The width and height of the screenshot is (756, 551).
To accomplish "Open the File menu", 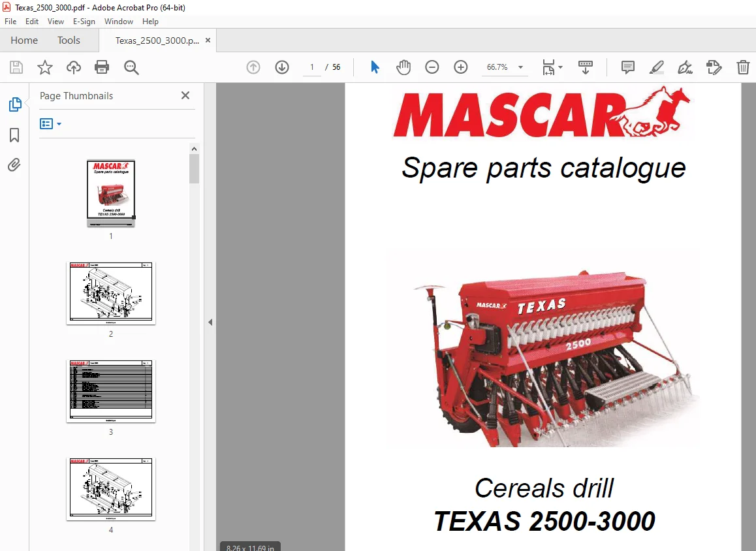I will [10, 22].
